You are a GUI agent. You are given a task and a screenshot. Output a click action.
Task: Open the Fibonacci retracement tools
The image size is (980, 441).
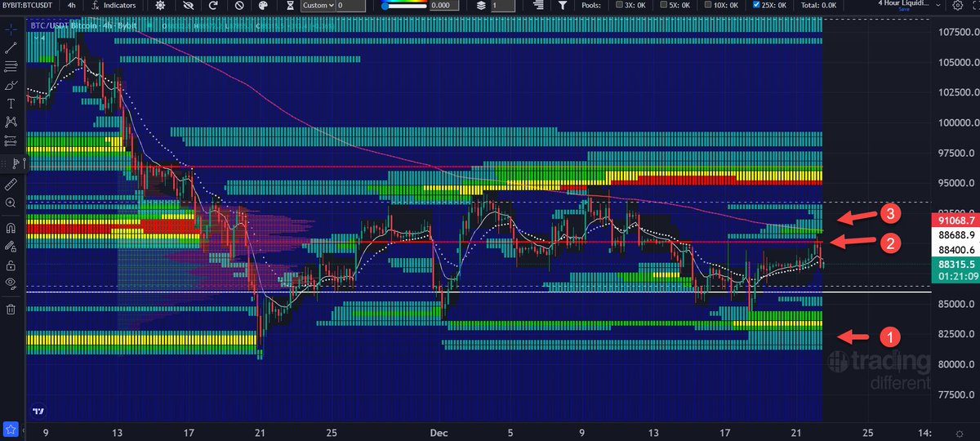(11, 66)
